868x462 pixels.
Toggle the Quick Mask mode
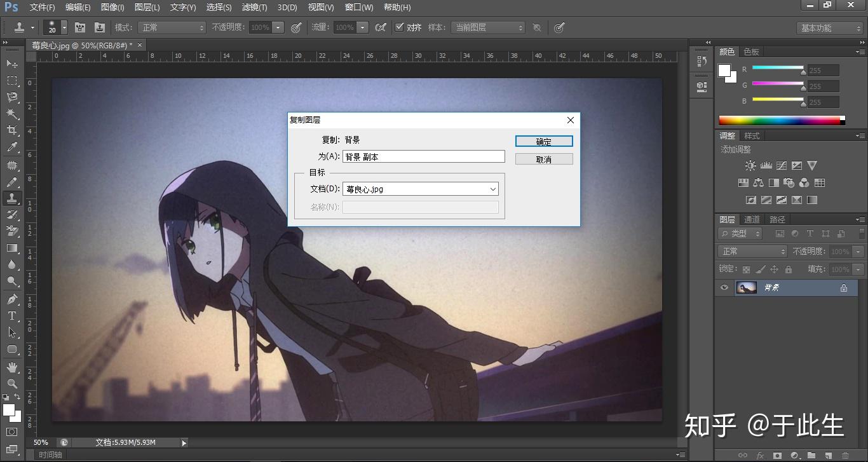(12, 432)
